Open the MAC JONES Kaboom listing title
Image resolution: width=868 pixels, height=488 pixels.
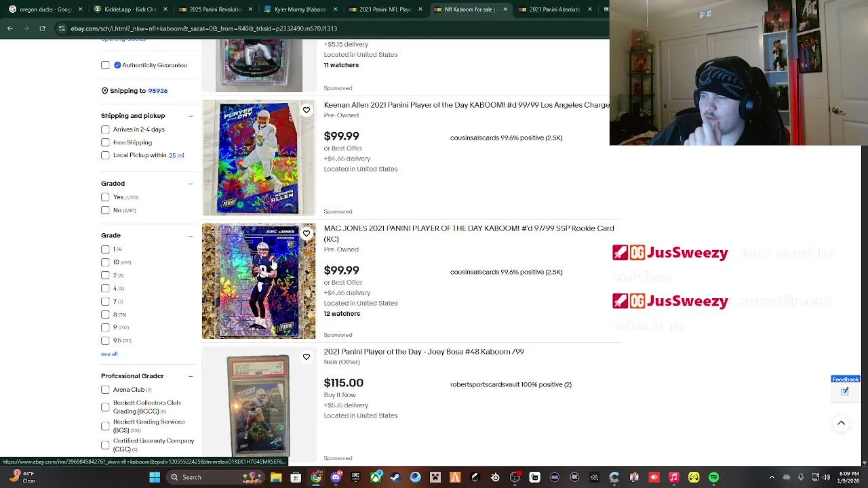[x=469, y=234]
